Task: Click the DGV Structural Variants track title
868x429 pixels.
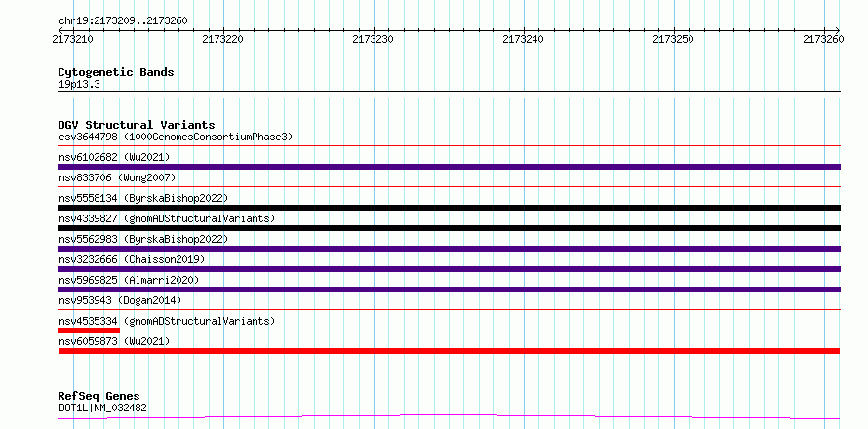Action: tap(137, 125)
